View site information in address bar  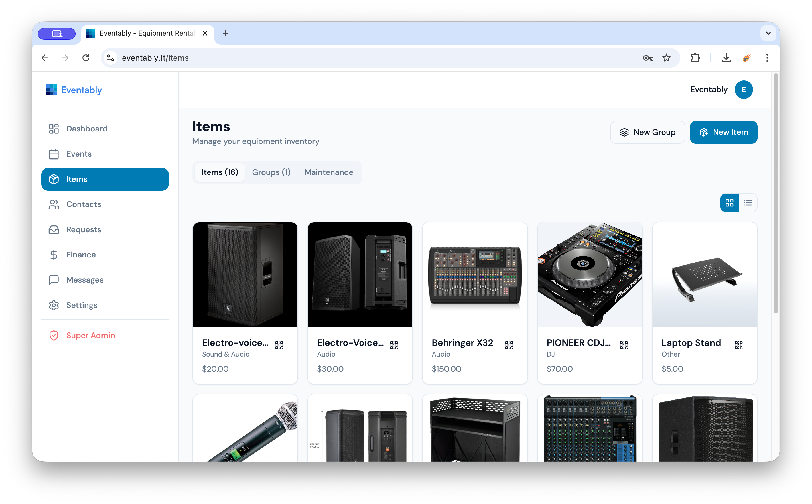[x=111, y=58]
